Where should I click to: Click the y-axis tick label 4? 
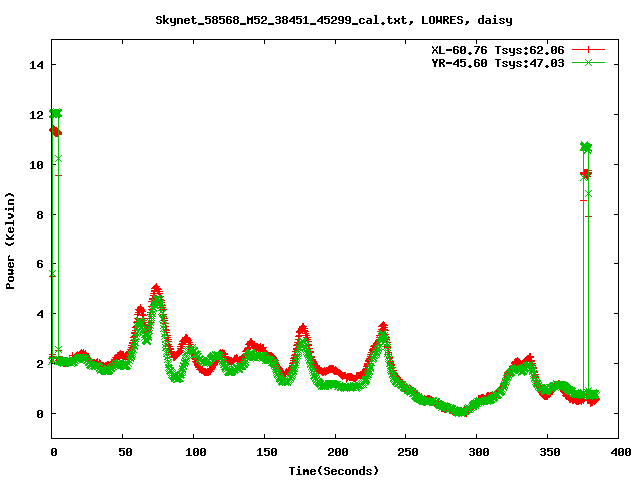pos(40,314)
